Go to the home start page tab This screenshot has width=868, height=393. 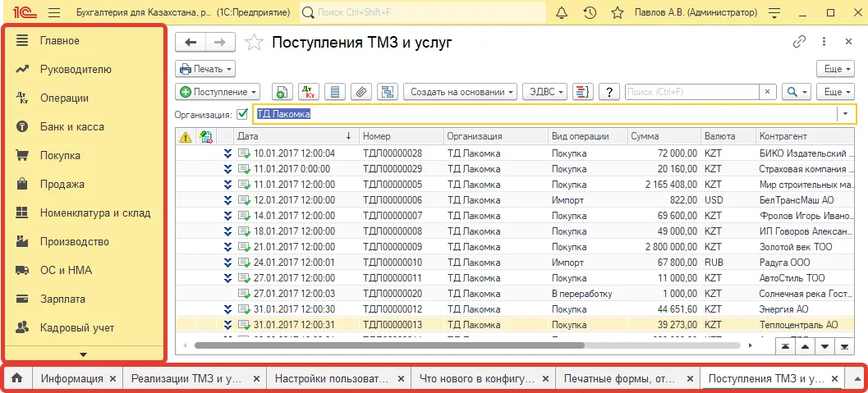(x=17, y=378)
